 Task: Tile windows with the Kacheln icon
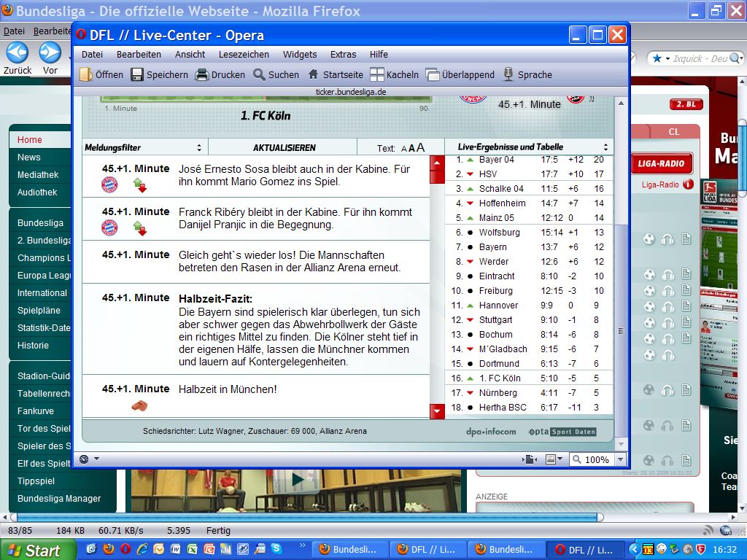pyautogui.click(x=377, y=75)
